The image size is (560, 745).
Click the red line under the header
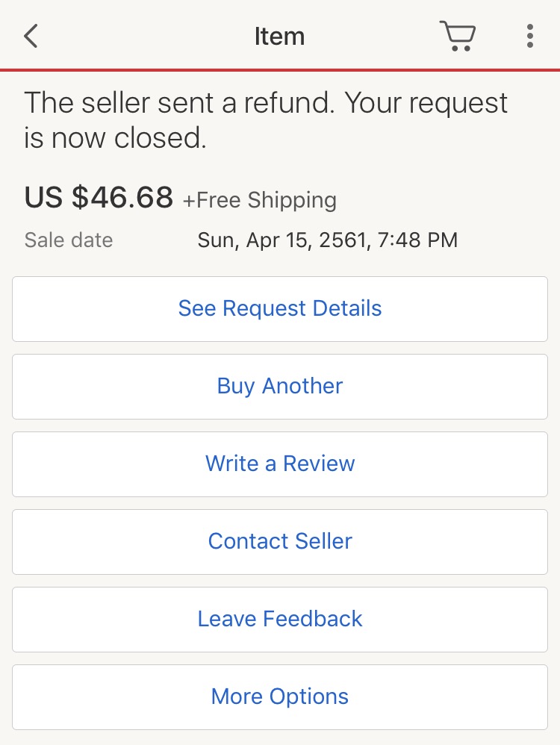coord(280,70)
